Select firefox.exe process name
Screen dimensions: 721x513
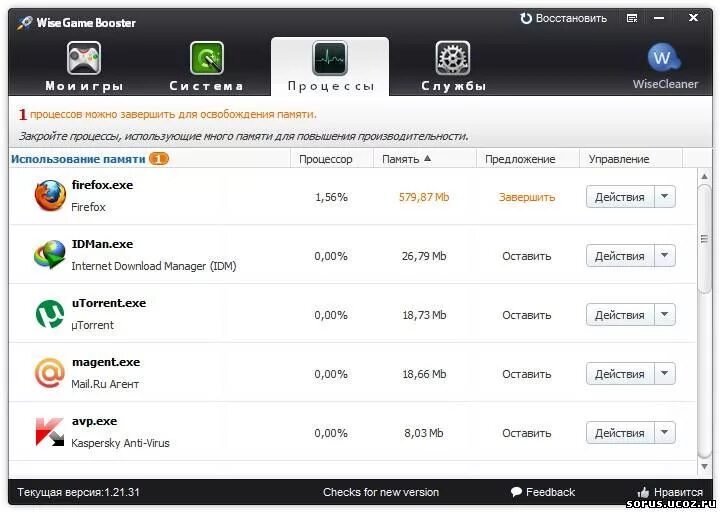(x=102, y=185)
